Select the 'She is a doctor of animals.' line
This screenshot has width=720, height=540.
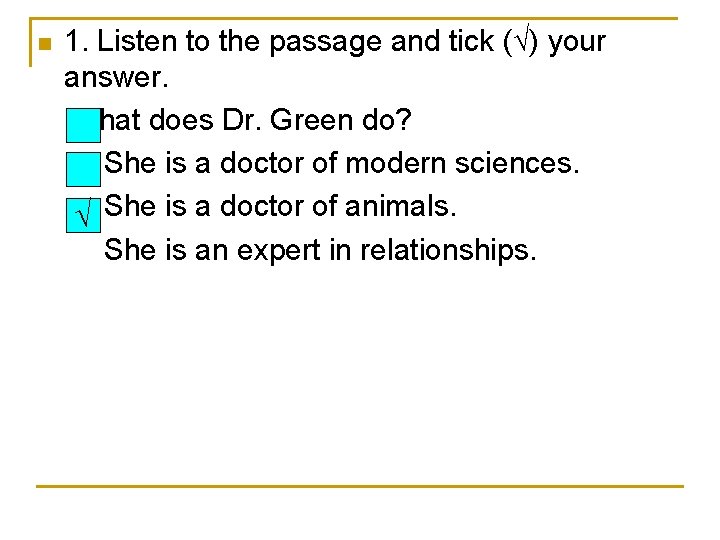(x=280, y=206)
